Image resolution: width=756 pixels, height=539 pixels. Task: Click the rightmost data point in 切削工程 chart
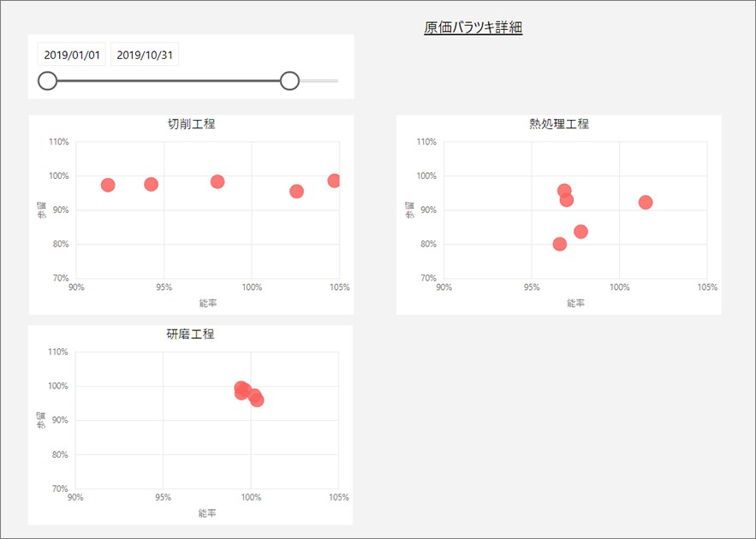click(x=334, y=181)
